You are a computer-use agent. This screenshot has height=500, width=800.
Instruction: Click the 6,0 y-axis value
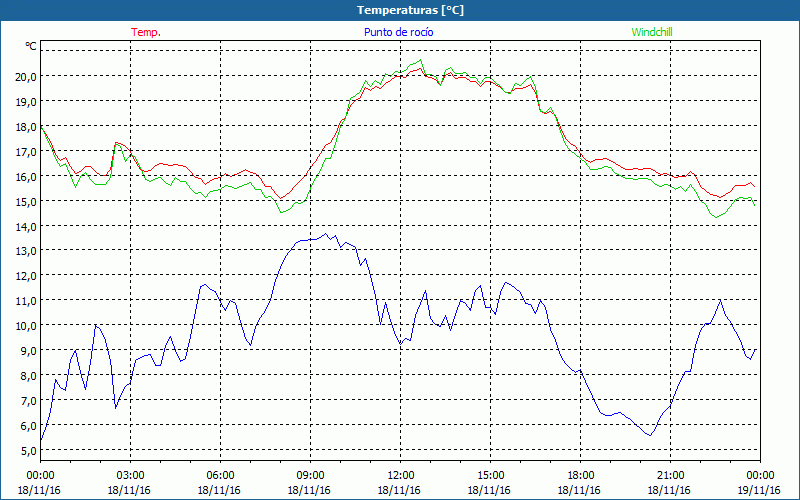pyautogui.click(x=29, y=426)
